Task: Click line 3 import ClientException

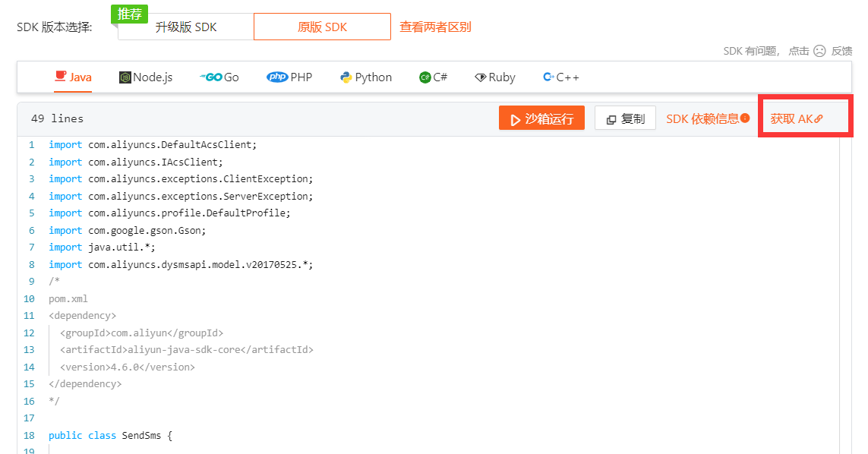Action: click(x=181, y=179)
